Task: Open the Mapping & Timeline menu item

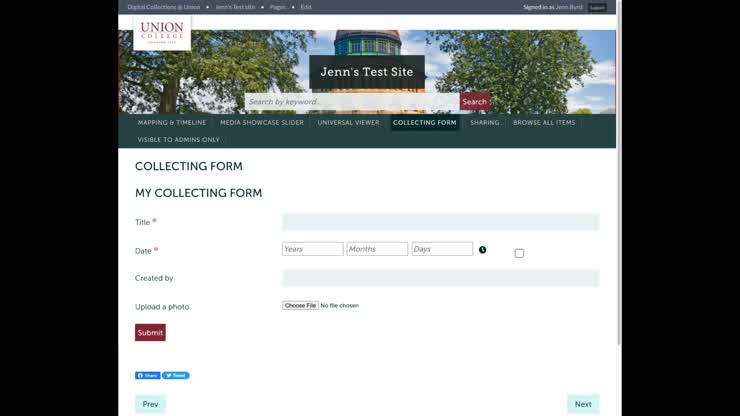Action: (x=172, y=122)
